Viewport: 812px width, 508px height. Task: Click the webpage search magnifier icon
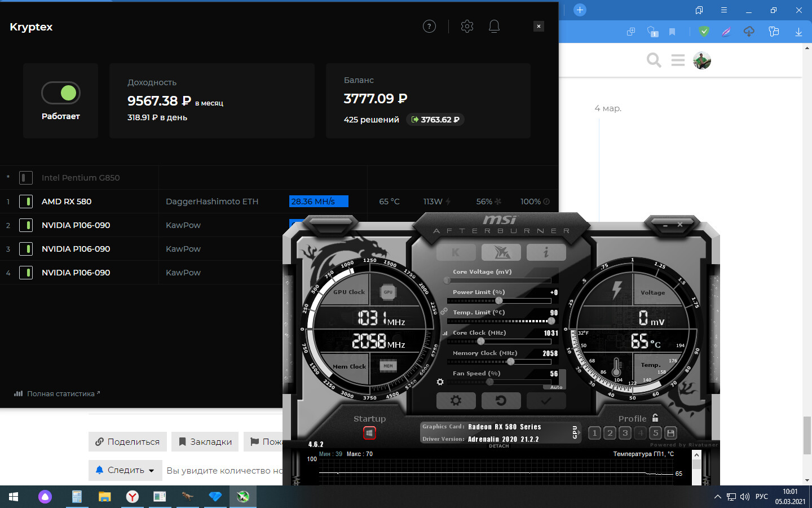[654, 60]
